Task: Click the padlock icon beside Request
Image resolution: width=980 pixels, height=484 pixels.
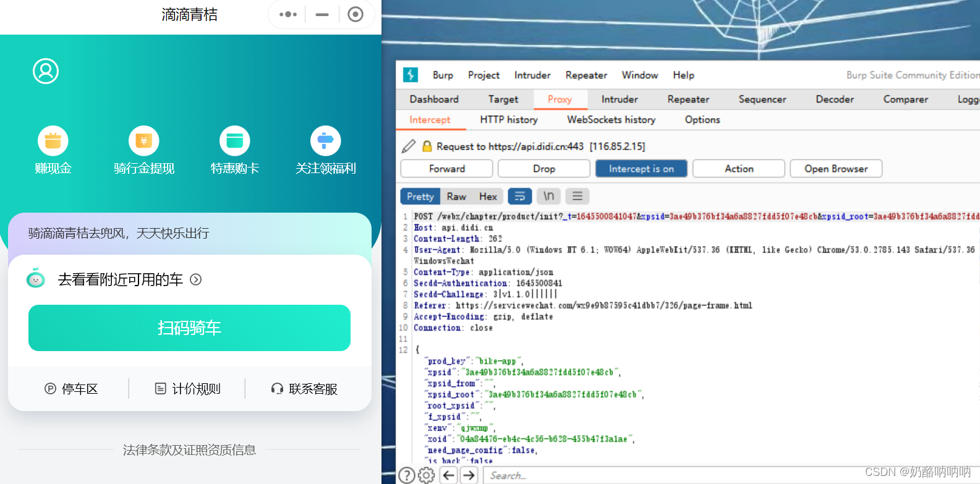Action: (x=427, y=146)
